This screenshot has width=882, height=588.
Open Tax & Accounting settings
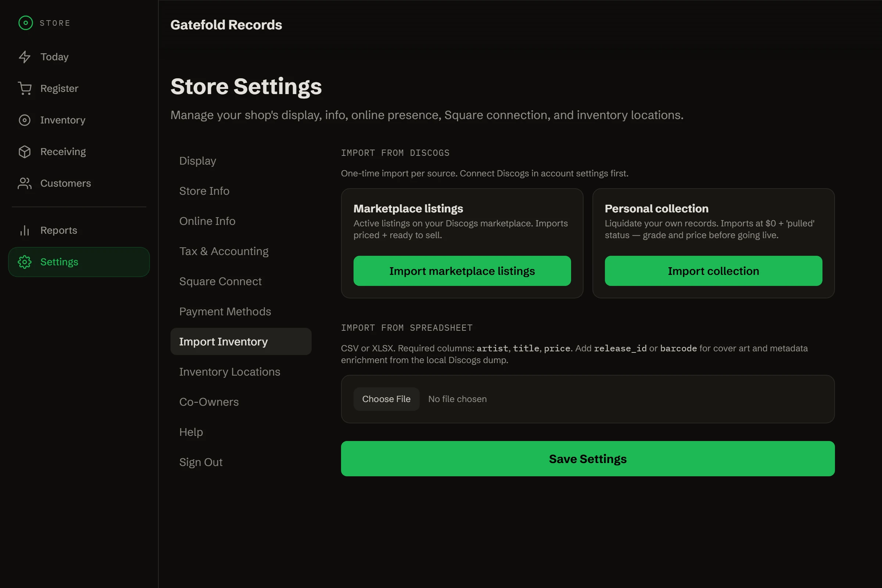tap(241, 251)
